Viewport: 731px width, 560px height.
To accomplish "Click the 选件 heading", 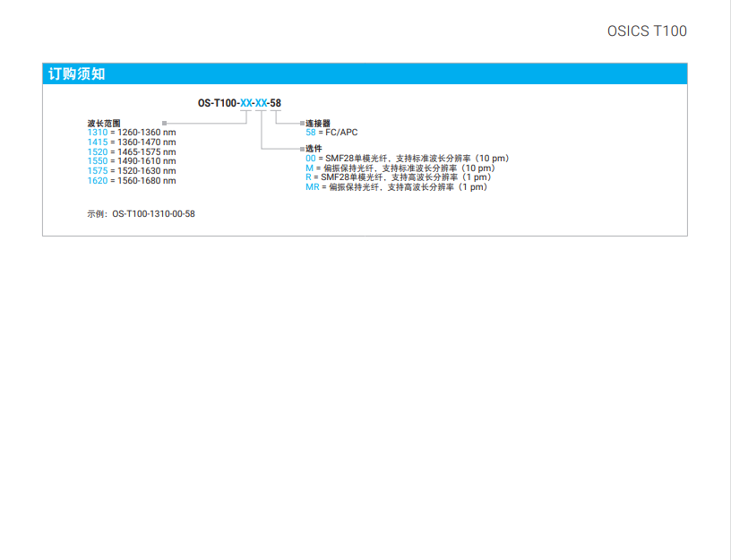I will click(314, 149).
